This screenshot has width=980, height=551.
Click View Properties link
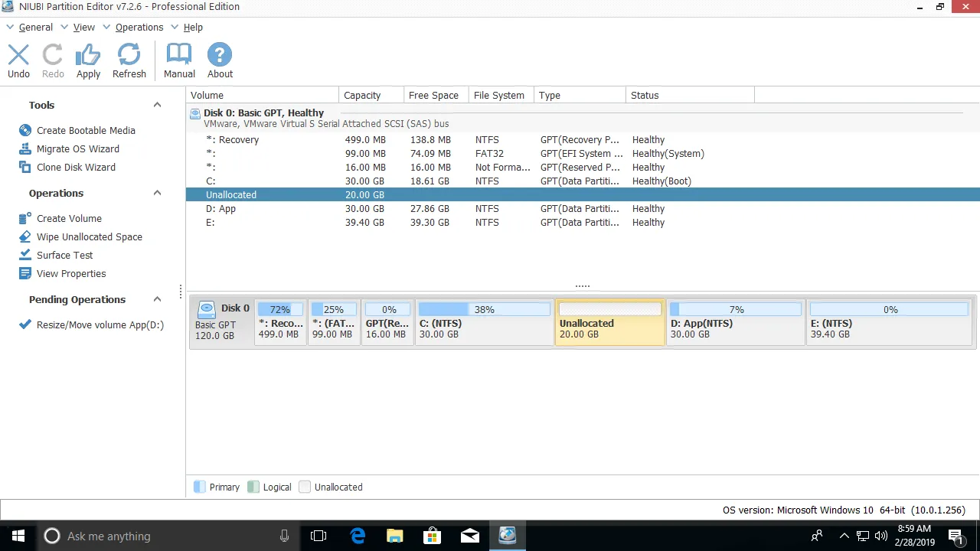point(70,274)
